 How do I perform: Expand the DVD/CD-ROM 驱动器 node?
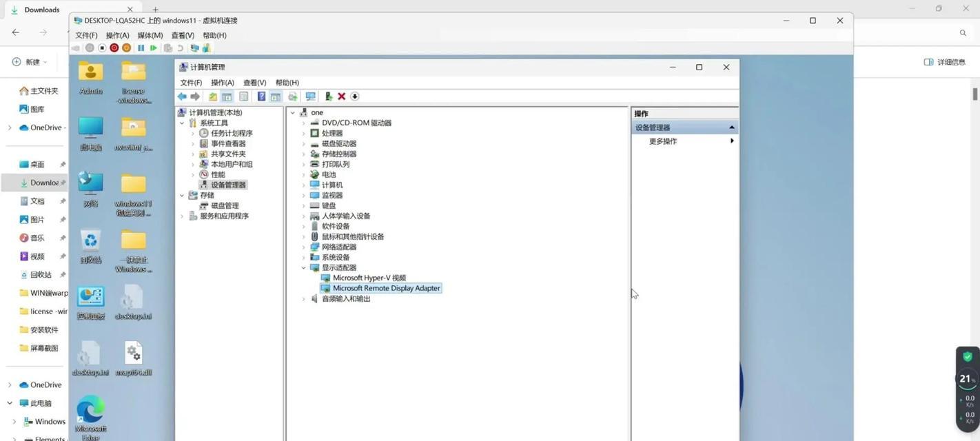(x=303, y=123)
